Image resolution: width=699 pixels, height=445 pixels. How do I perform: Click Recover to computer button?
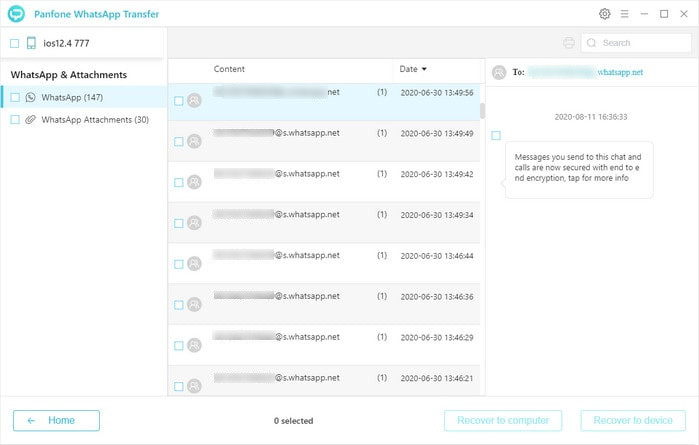503,420
